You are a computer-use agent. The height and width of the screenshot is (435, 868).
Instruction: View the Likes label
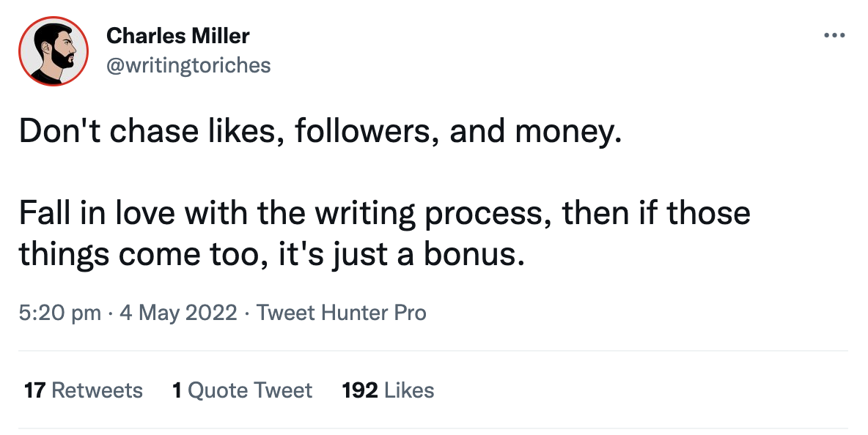tap(409, 390)
